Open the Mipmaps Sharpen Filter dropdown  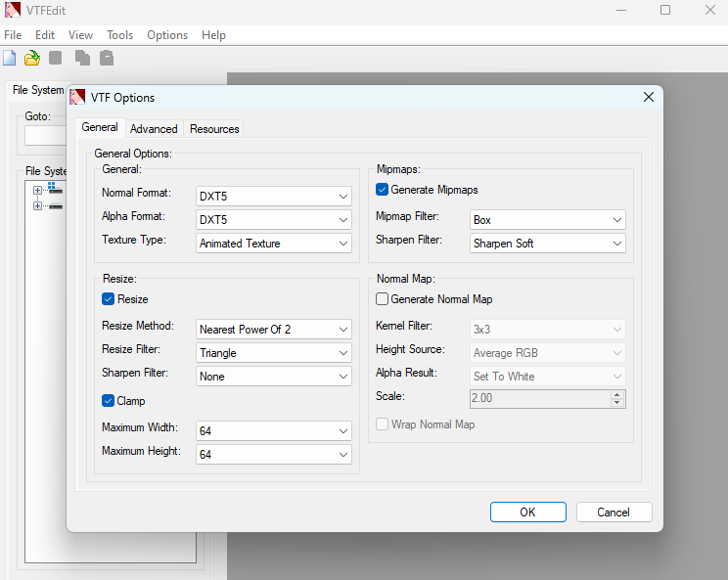pyautogui.click(x=547, y=244)
